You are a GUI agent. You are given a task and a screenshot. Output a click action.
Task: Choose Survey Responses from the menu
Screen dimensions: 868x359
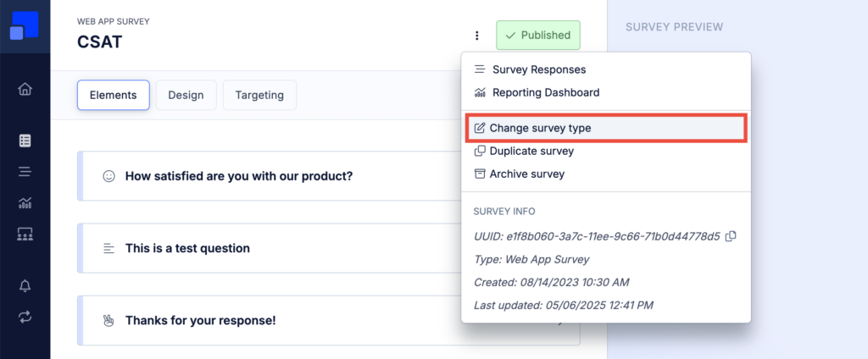605,69
